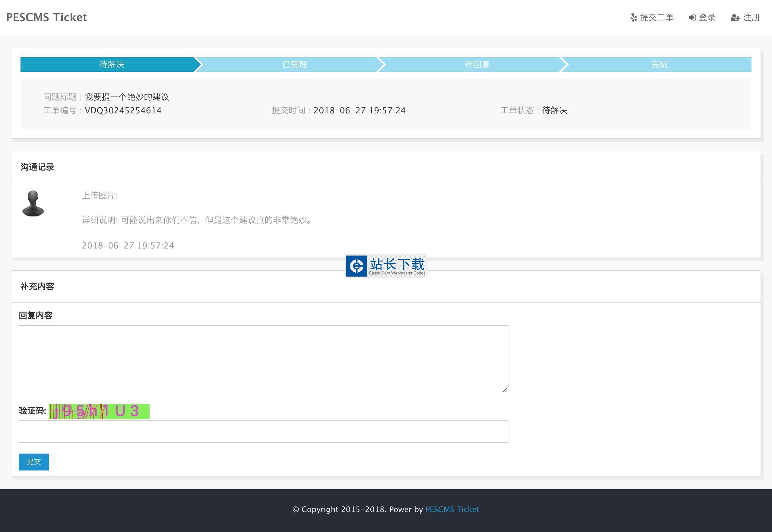Open 提交工单 in top navigation

click(x=656, y=18)
